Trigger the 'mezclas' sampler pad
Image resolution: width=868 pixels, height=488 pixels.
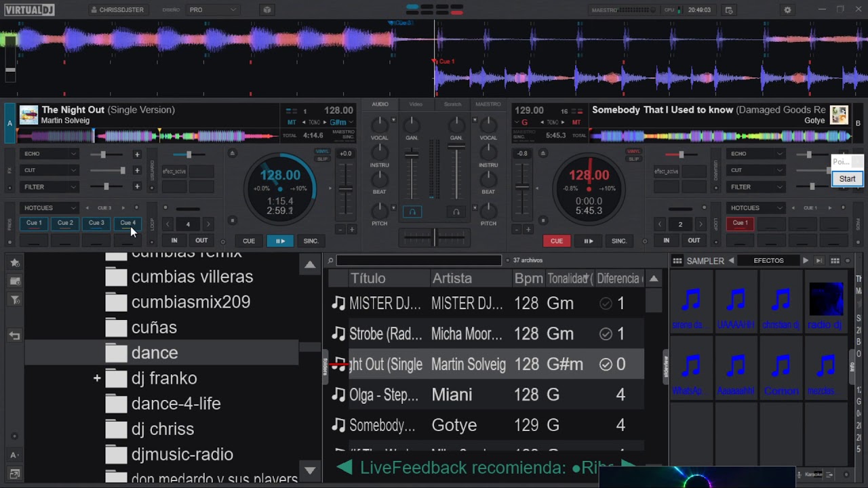pos(825,369)
